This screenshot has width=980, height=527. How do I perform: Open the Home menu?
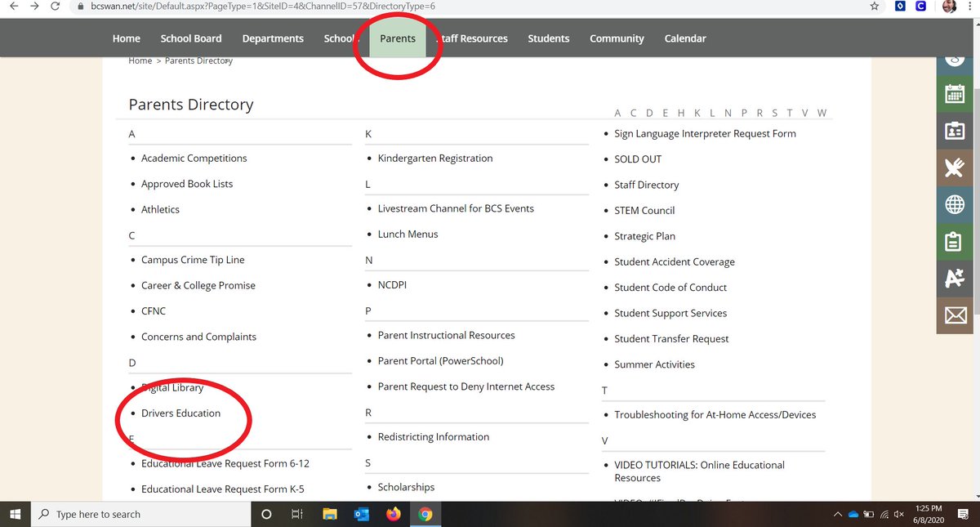127,38
